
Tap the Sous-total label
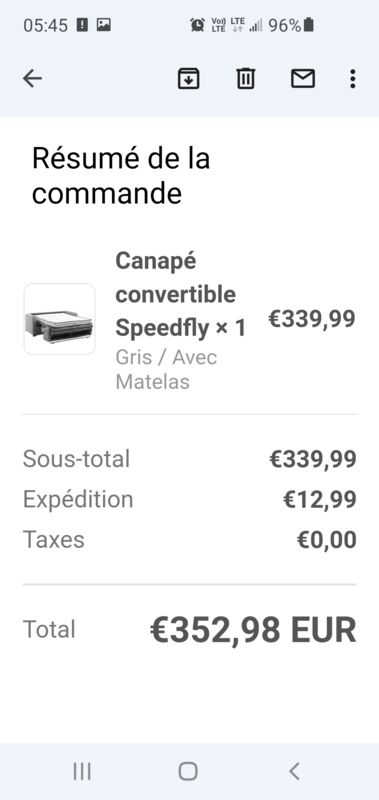77,459
